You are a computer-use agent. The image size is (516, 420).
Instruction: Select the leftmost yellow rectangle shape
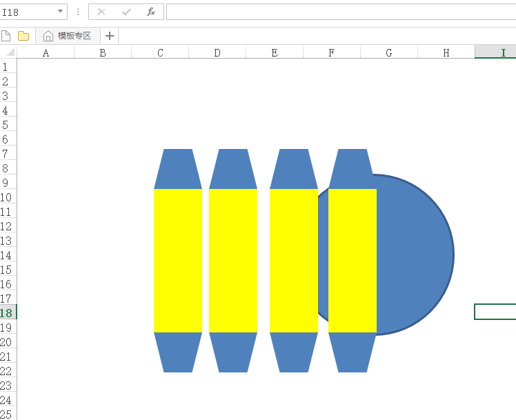178,260
